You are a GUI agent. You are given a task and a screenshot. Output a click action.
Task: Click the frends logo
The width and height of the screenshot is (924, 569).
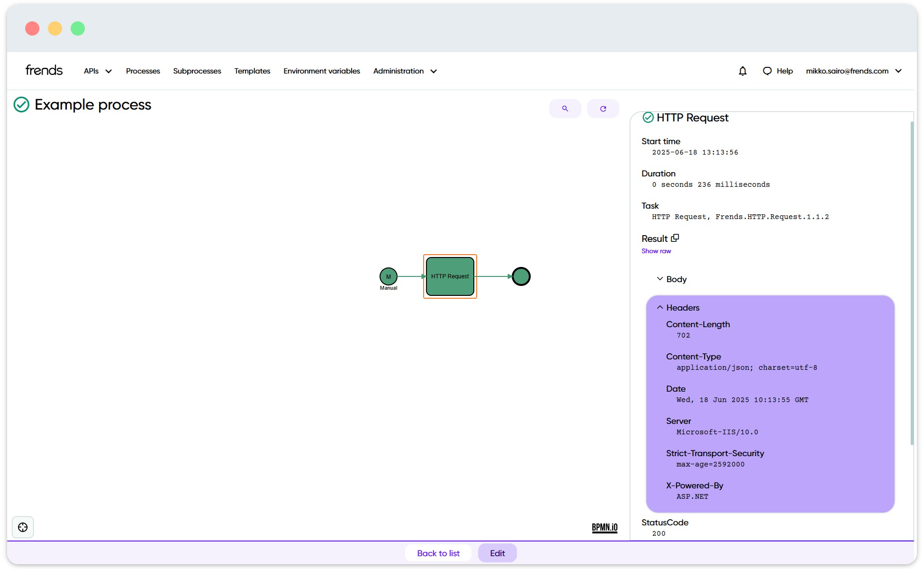44,71
